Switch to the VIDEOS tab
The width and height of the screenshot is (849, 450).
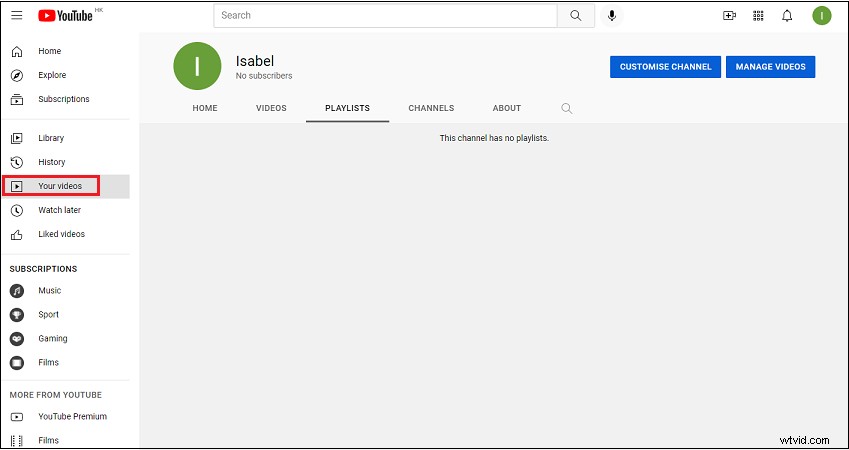[271, 108]
